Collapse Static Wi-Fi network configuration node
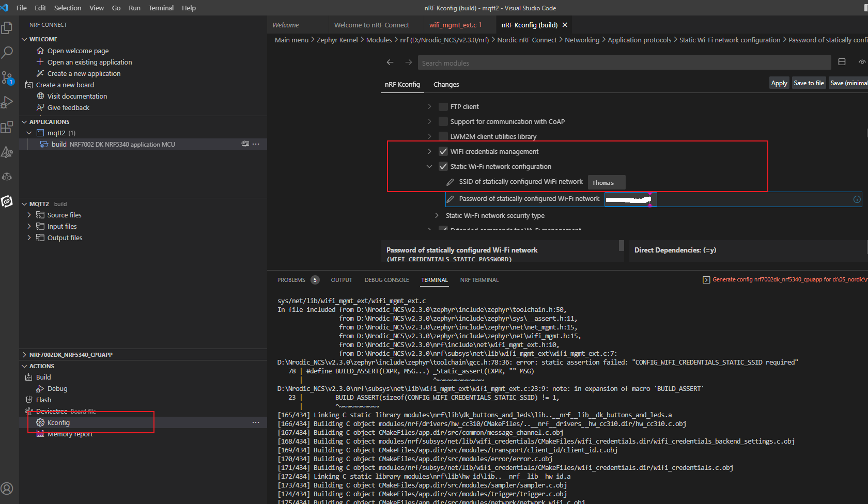Screen dimensions: 868x504 tap(429, 166)
